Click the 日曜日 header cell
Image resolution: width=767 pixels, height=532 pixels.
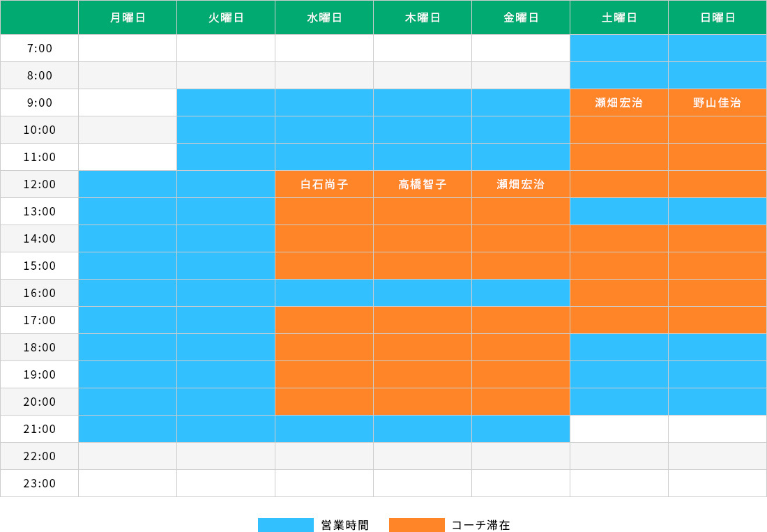point(717,17)
